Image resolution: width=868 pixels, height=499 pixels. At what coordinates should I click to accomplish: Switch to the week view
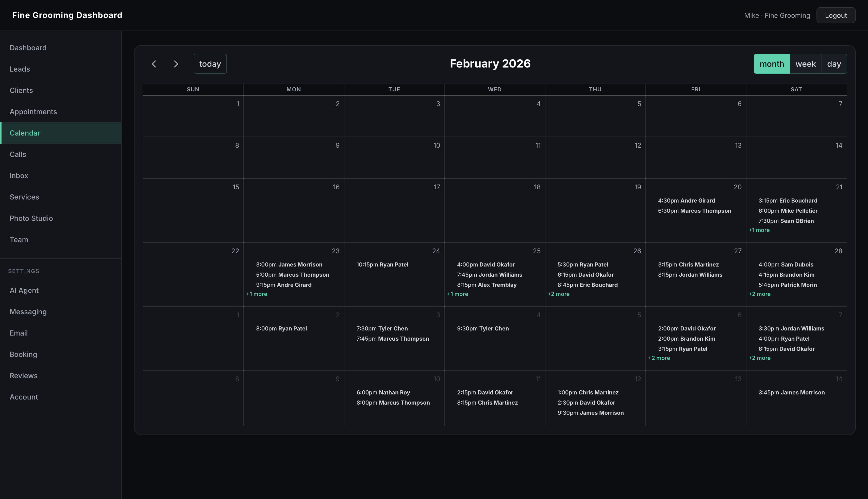[x=806, y=64]
